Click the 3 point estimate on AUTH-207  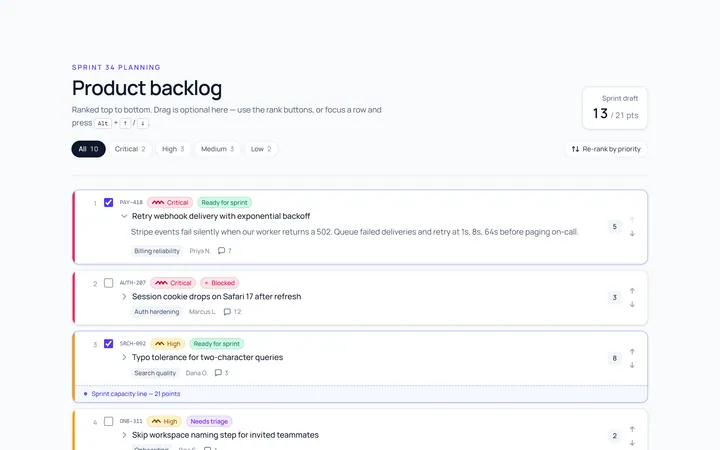614,298
